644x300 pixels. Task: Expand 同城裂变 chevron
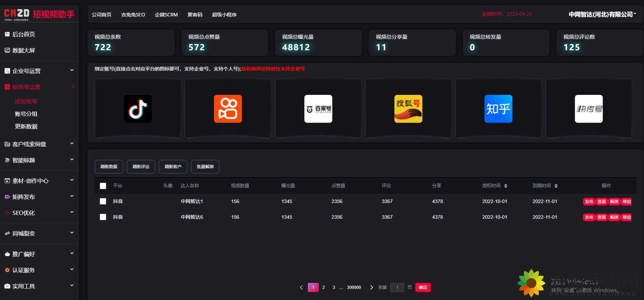click(72, 233)
